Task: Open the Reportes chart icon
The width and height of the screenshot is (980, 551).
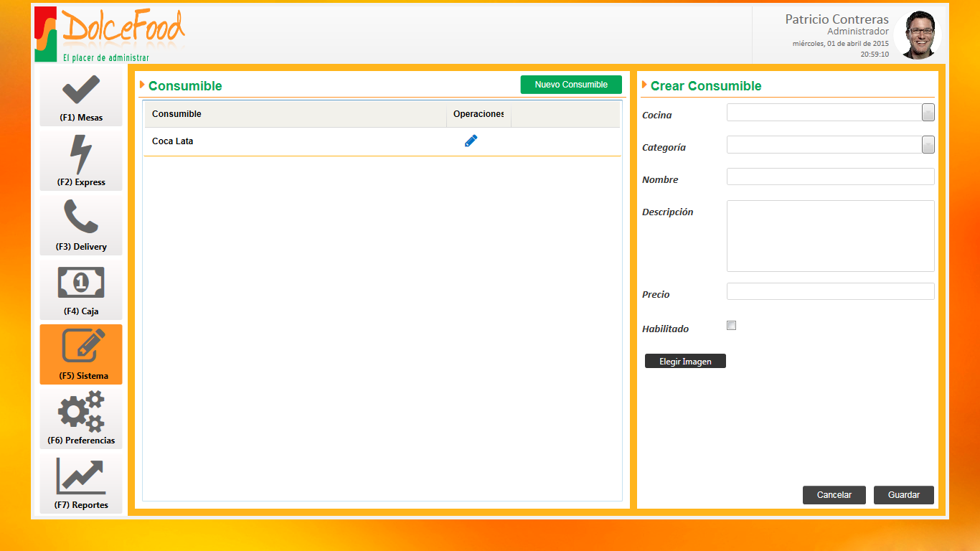Action: point(81,476)
